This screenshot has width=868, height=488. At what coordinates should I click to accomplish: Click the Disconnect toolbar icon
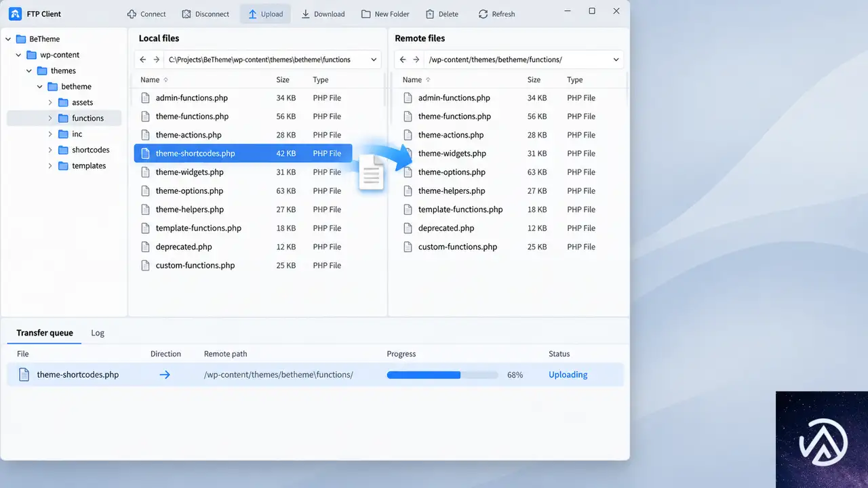point(186,14)
